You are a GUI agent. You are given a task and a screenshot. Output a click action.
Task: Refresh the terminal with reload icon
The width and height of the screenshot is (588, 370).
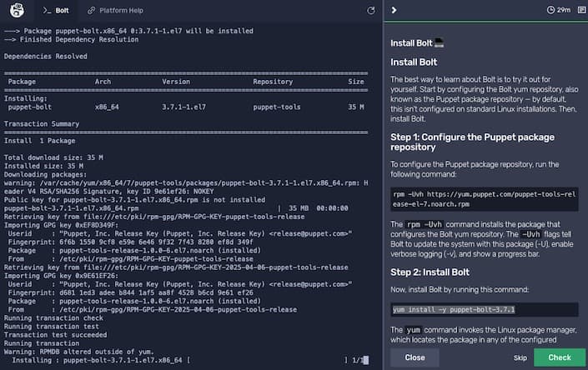[x=370, y=11]
